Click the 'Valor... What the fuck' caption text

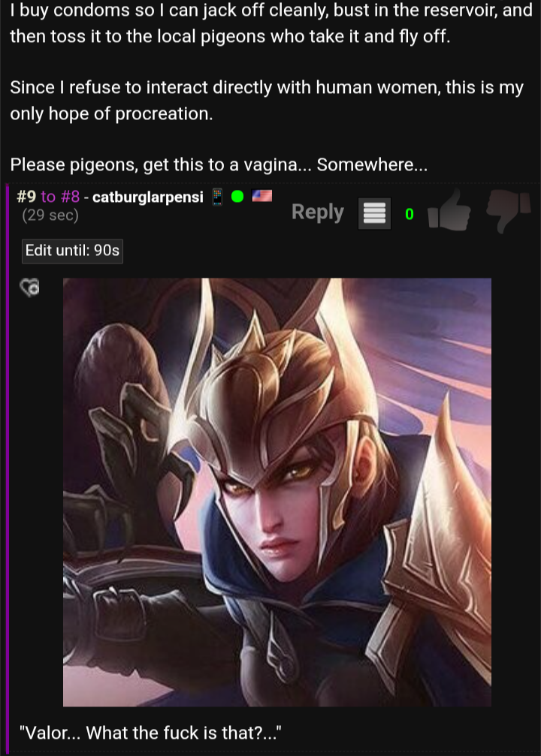pos(150,733)
